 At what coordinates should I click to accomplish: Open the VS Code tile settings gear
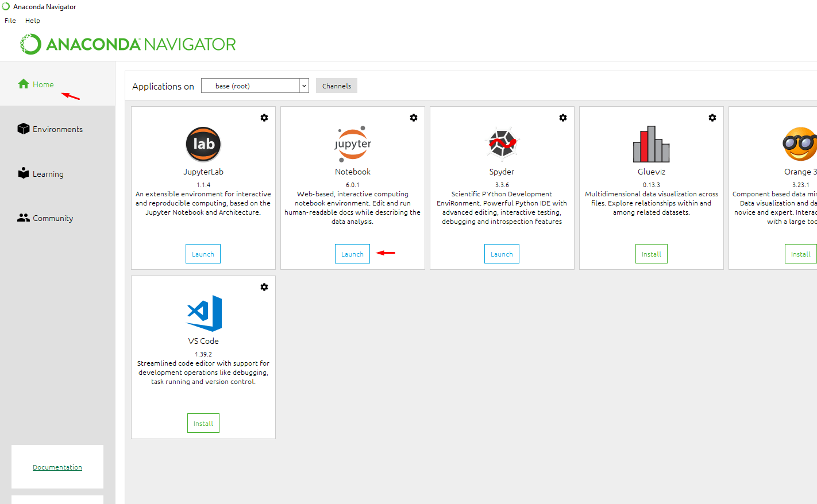(x=264, y=287)
